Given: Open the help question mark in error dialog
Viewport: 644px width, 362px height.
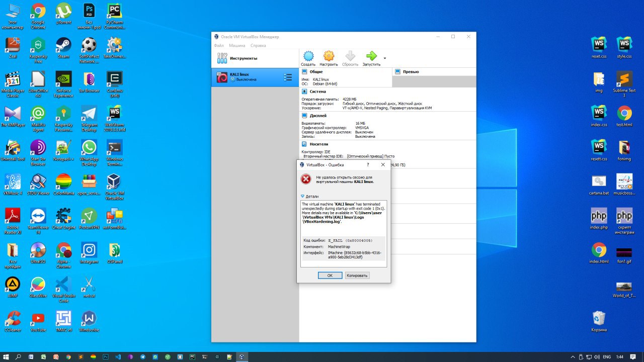Looking at the screenshot, I should [368, 164].
